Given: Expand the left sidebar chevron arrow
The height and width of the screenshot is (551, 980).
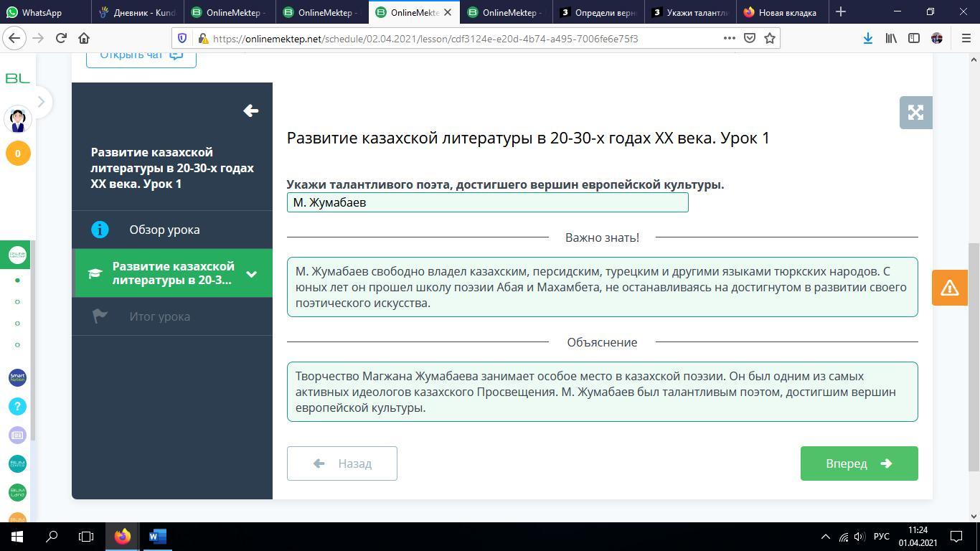Looking at the screenshot, I should click(41, 102).
